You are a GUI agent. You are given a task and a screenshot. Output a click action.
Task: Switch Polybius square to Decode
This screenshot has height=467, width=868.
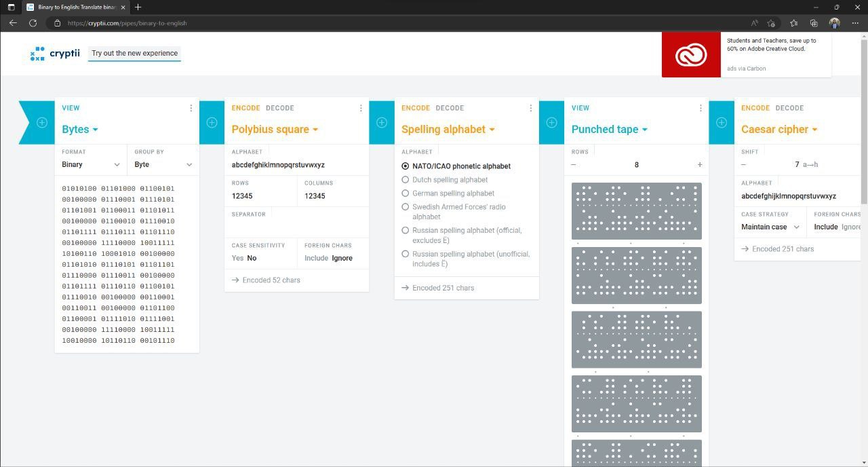coord(279,108)
